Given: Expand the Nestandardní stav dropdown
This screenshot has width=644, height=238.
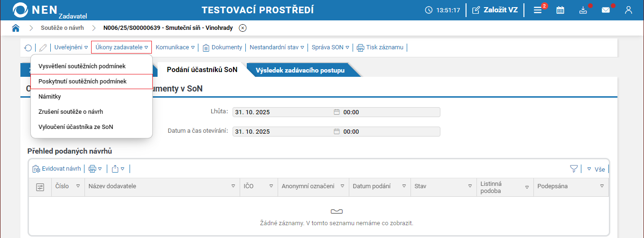Looking at the screenshot, I should tap(277, 47).
